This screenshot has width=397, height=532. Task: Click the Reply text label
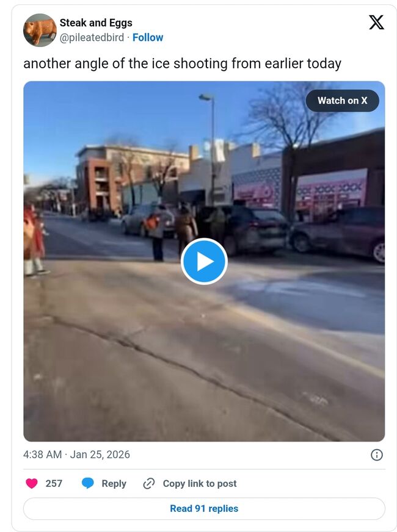pyautogui.click(x=114, y=483)
